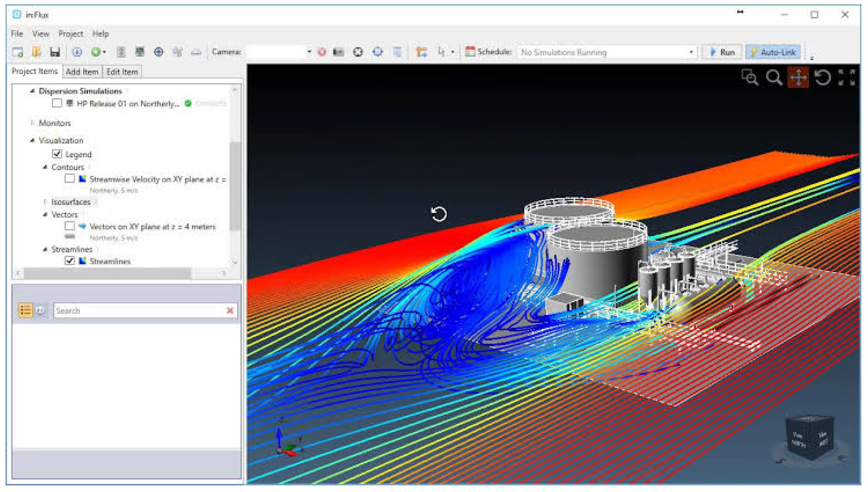Screen dimensions: 868x492
Task: Expand the Isosurfaces tree node
Action: click(x=45, y=202)
